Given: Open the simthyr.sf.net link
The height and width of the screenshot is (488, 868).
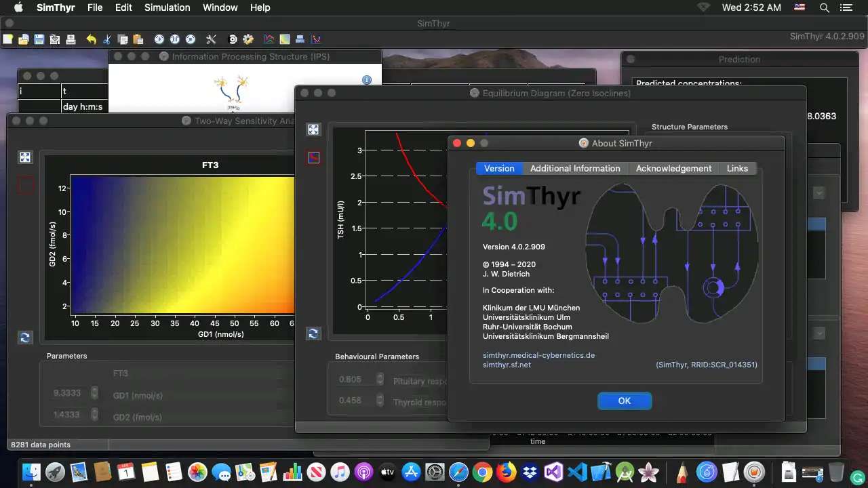Looking at the screenshot, I should click(507, 365).
